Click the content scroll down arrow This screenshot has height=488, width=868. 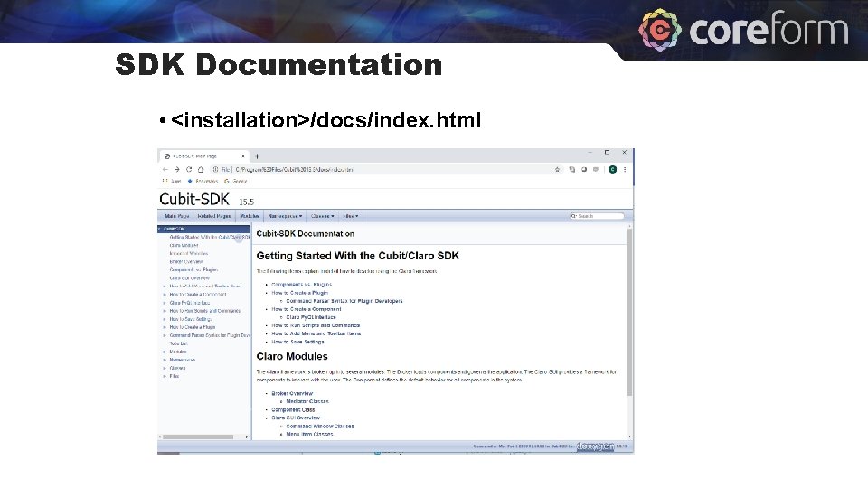[x=629, y=437]
